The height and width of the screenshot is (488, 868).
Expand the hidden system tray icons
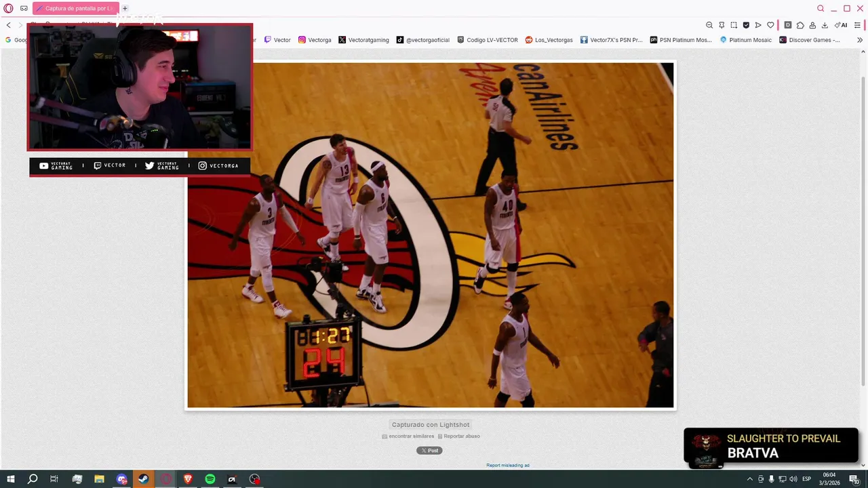click(x=749, y=479)
